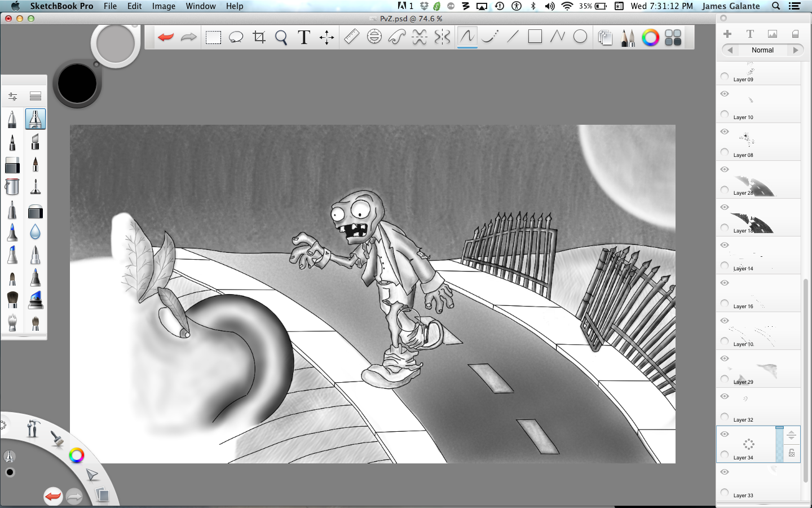
Task: Enable the Ruler guide
Action: [x=352, y=37]
